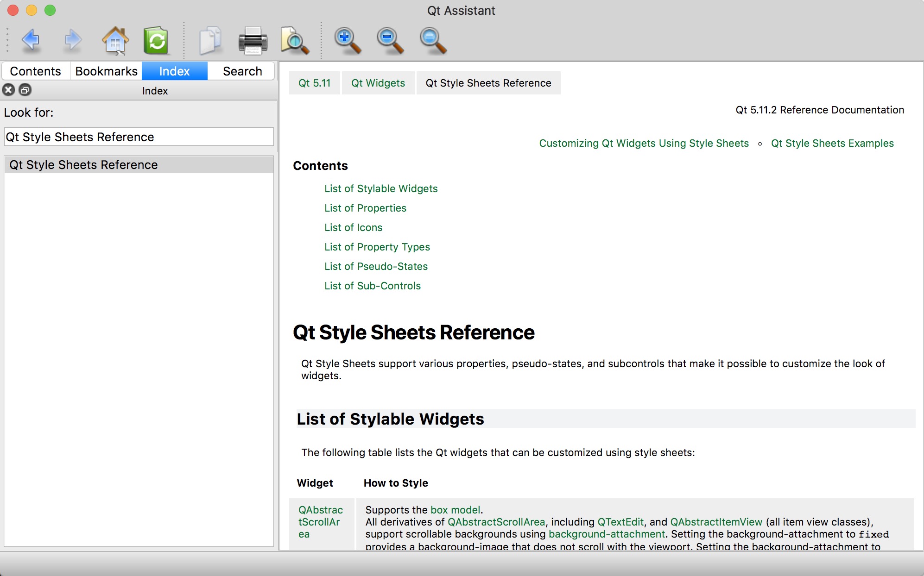Reset zoom to normal size
The image size is (924, 576).
pyautogui.click(x=432, y=40)
